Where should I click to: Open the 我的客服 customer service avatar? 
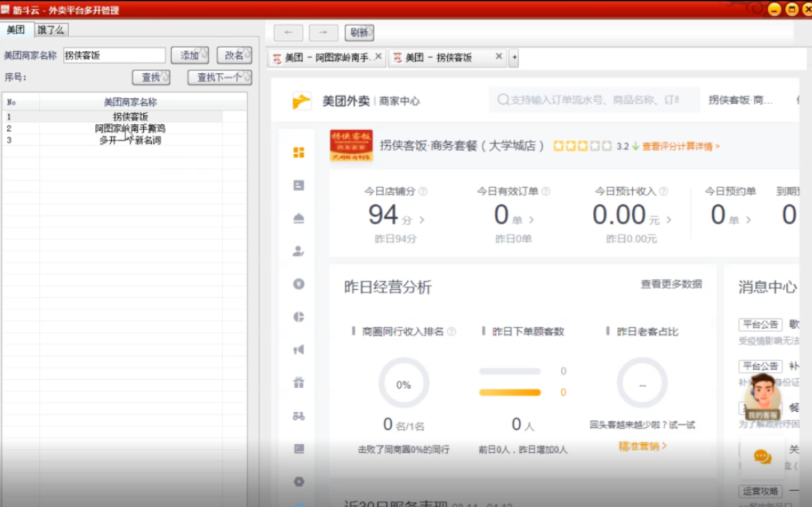[x=762, y=397]
